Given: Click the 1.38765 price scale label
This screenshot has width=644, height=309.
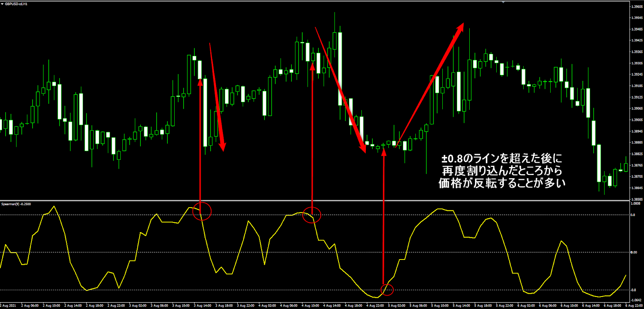Looking at the screenshot, I should coord(637,165).
